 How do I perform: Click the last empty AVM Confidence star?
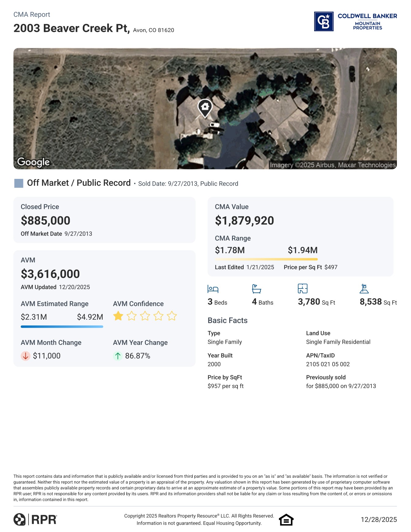pos(172,316)
